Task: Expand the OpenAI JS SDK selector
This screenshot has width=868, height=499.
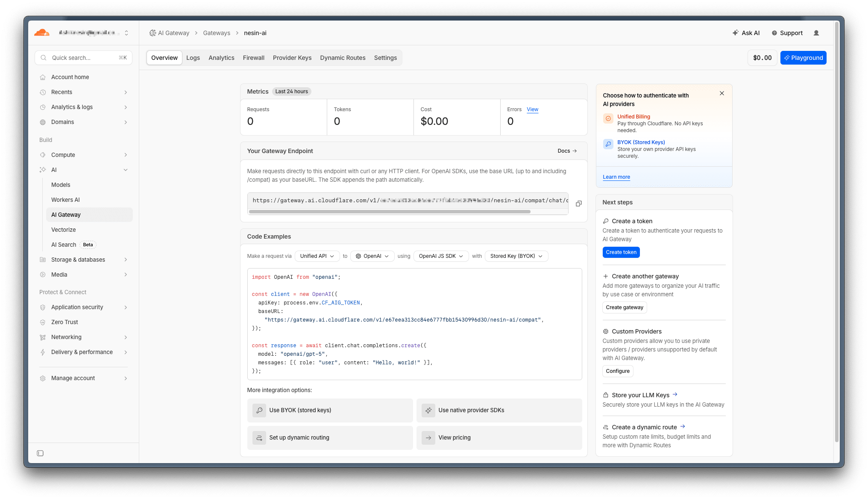Action: [x=441, y=256]
